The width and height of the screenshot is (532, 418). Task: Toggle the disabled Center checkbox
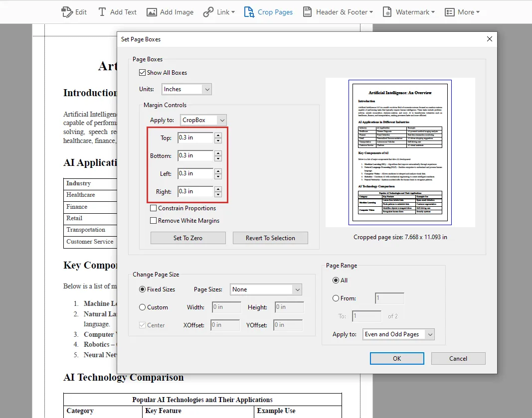tap(143, 325)
